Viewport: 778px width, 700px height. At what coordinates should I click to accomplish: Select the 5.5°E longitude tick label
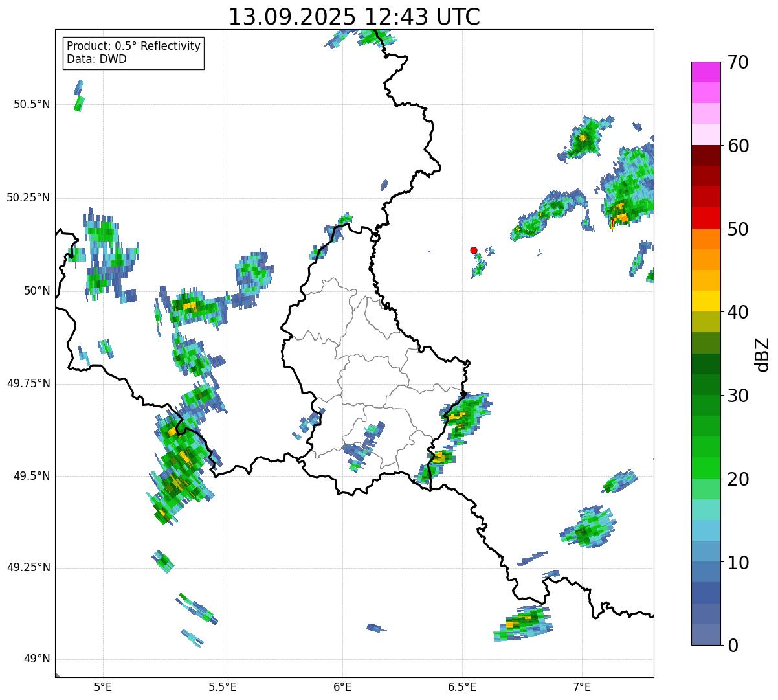(x=223, y=686)
